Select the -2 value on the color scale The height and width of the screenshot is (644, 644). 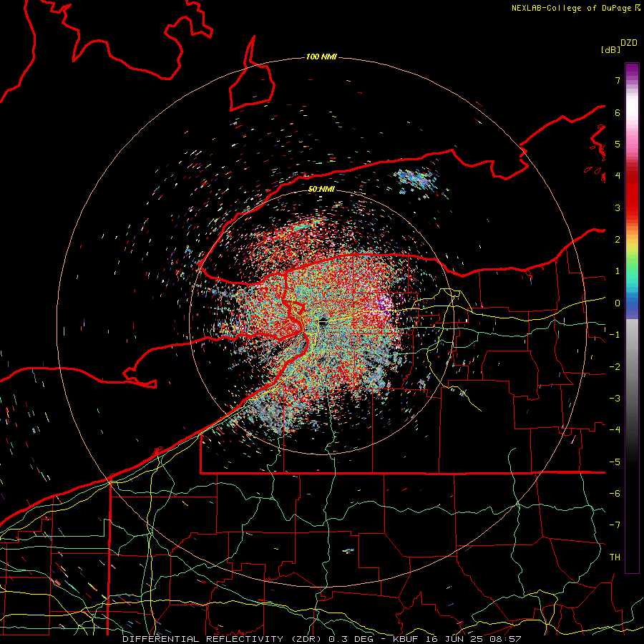point(615,367)
